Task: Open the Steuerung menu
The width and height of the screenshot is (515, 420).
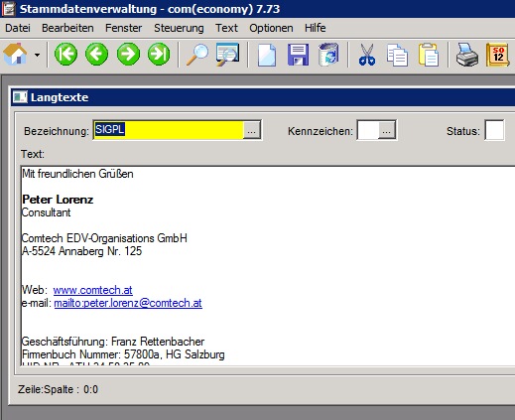Action: [x=179, y=28]
